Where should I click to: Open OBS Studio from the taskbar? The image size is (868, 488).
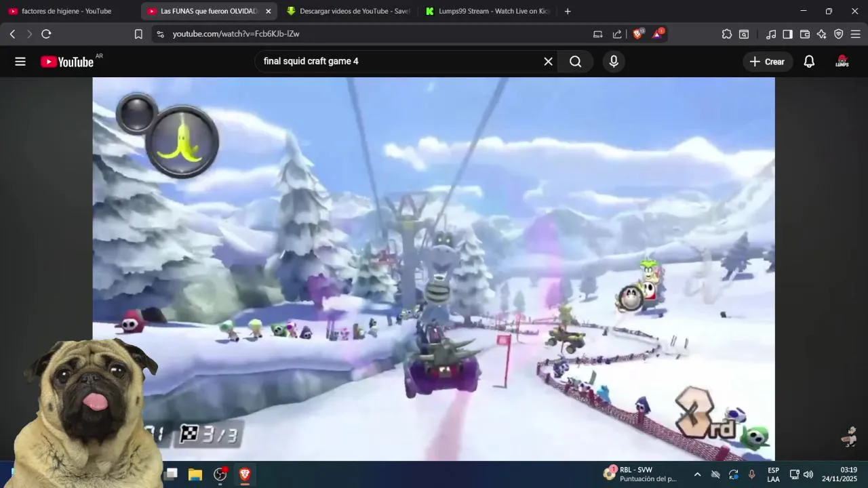(220, 474)
